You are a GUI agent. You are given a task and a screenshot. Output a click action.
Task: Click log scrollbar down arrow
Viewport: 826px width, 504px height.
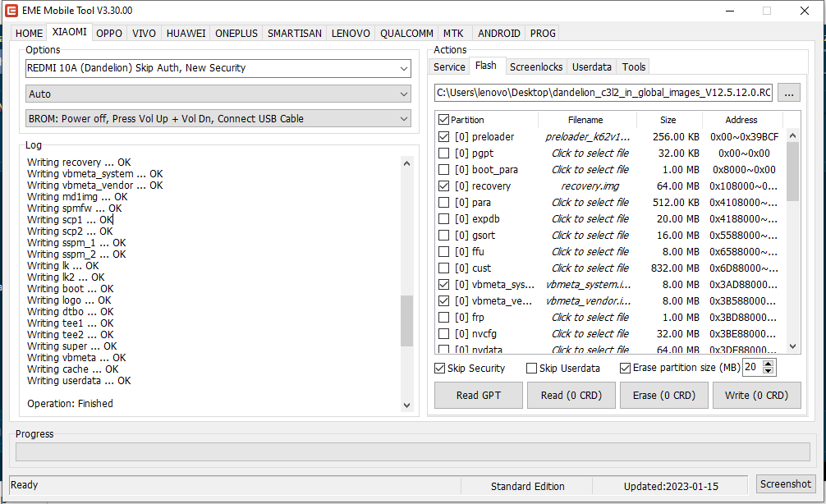(x=406, y=405)
